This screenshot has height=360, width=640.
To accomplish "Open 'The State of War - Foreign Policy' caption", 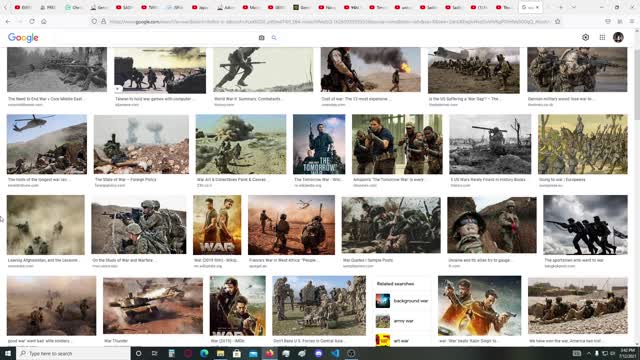I will coord(125,180).
